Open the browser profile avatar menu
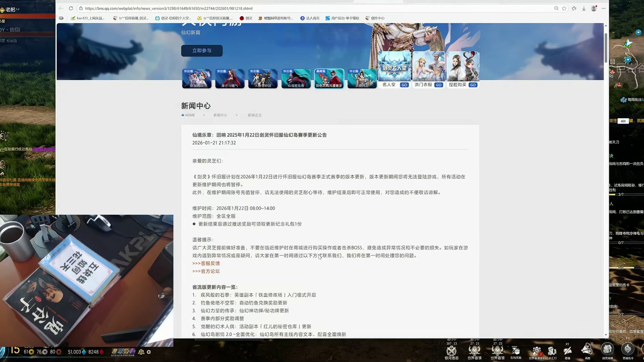 coord(594,8)
